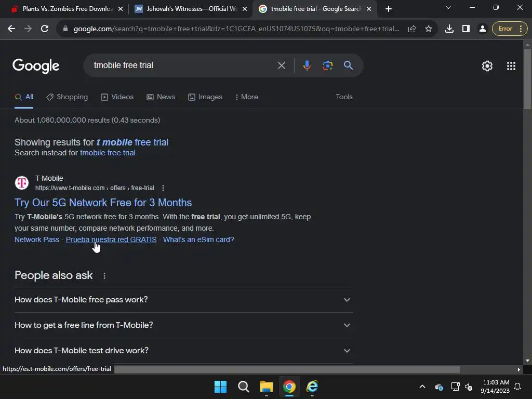Search by image with Google Lens icon
Image resolution: width=532 pixels, height=399 pixels.
tap(328, 65)
